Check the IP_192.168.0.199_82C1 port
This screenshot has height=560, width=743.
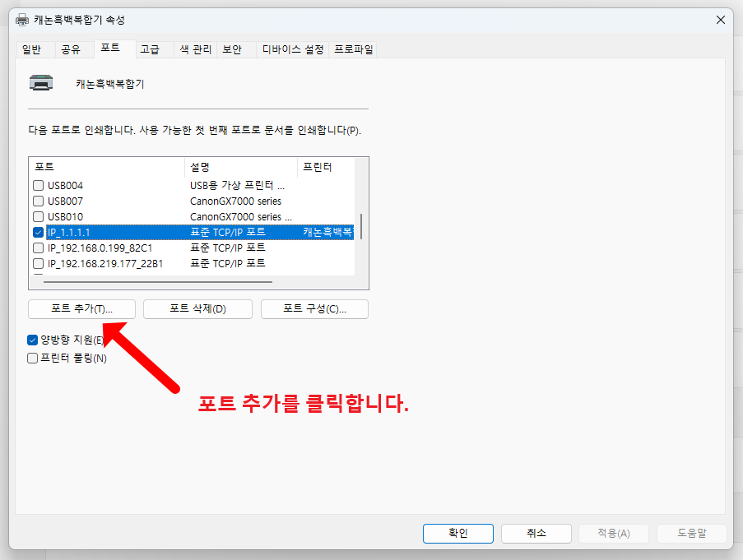[x=38, y=248]
